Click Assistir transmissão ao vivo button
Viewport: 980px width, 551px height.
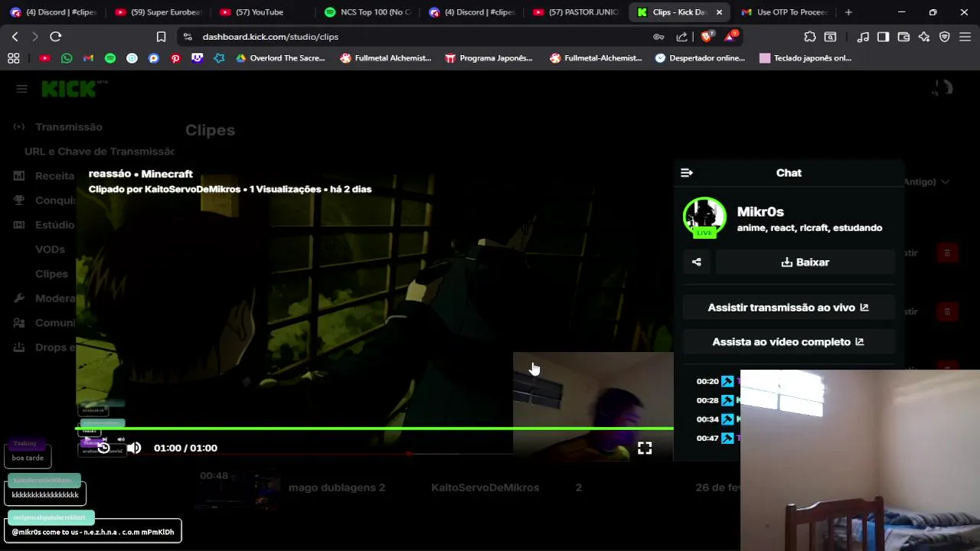(789, 308)
